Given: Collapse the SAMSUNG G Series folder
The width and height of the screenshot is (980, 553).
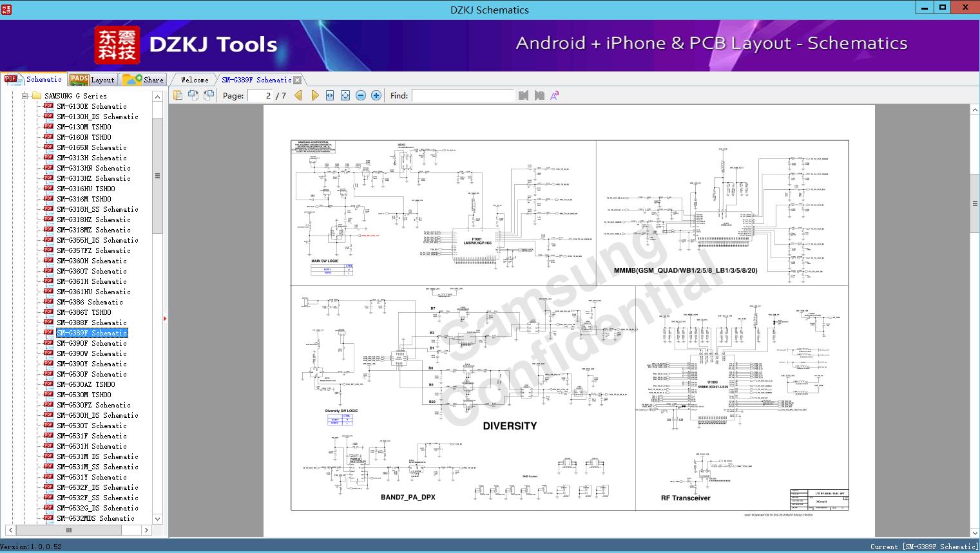Looking at the screenshot, I should pyautogui.click(x=25, y=96).
